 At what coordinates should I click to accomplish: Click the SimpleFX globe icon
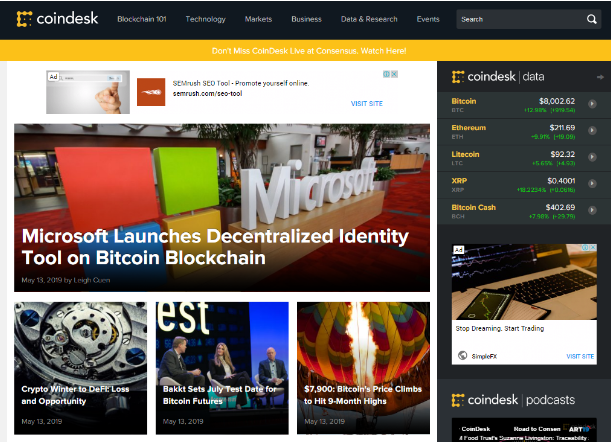click(x=463, y=355)
